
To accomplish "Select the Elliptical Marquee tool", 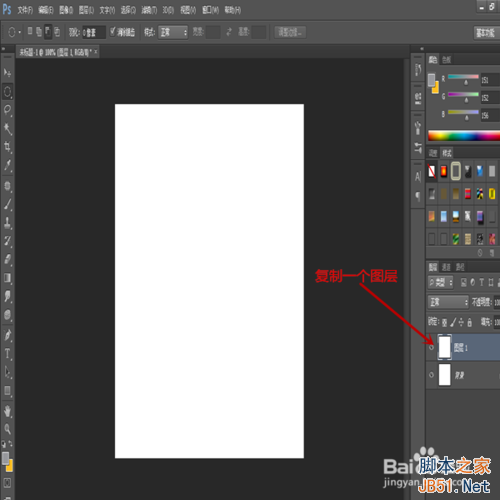I will pos(7,91).
